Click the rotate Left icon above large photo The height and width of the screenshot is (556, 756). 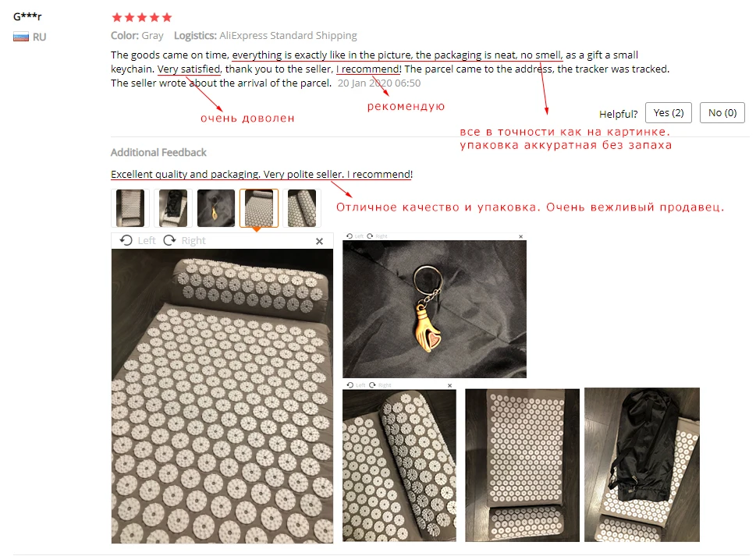tap(126, 240)
